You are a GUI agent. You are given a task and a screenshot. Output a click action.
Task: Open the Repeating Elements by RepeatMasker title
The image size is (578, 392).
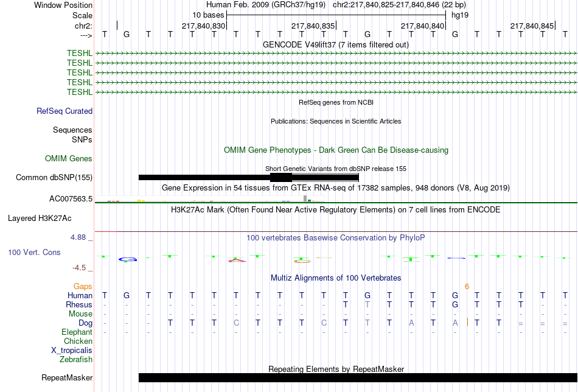click(x=336, y=369)
